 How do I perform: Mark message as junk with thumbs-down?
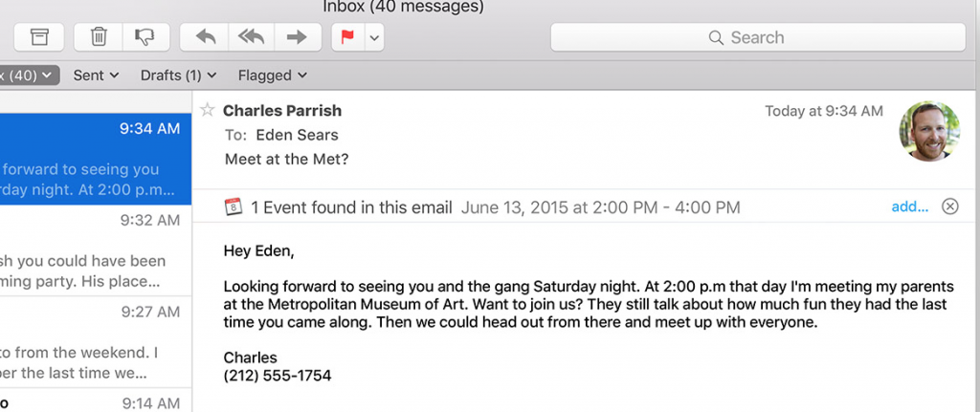pyautogui.click(x=145, y=37)
